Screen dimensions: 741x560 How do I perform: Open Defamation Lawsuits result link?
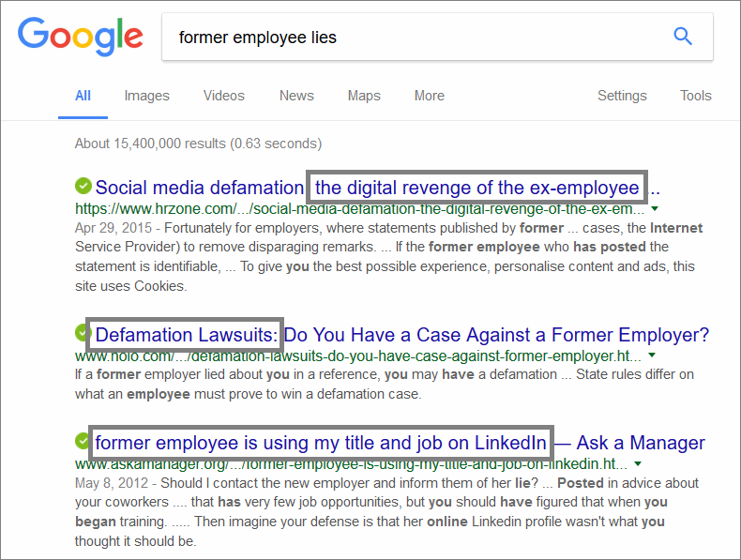click(x=402, y=335)
